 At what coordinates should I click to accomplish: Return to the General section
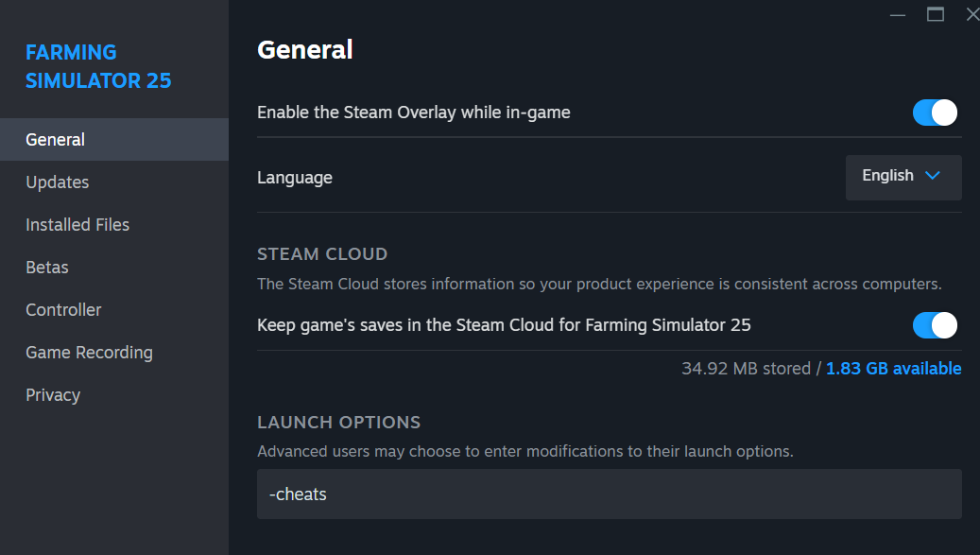point(55,139)
